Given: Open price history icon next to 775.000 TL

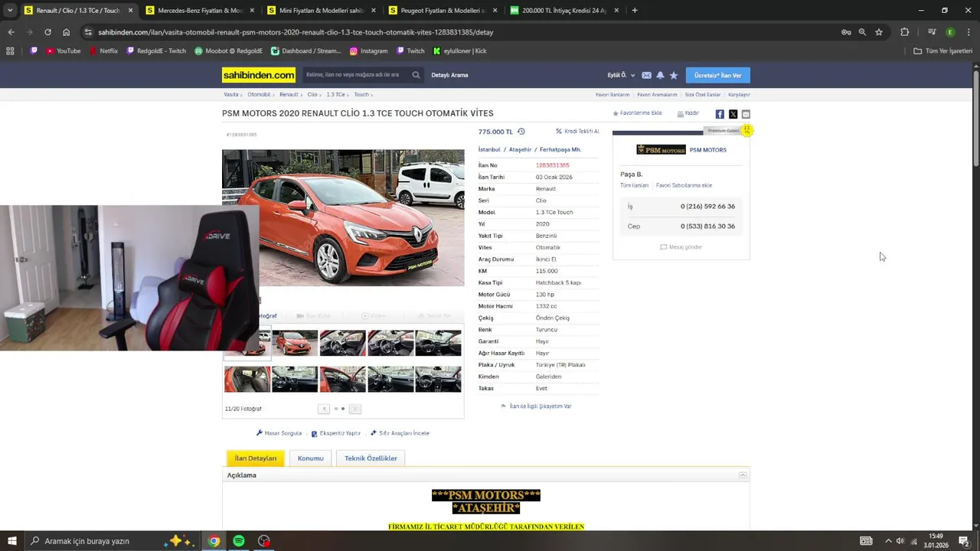Looking at the screenshot, I should (x=521, y=132).
